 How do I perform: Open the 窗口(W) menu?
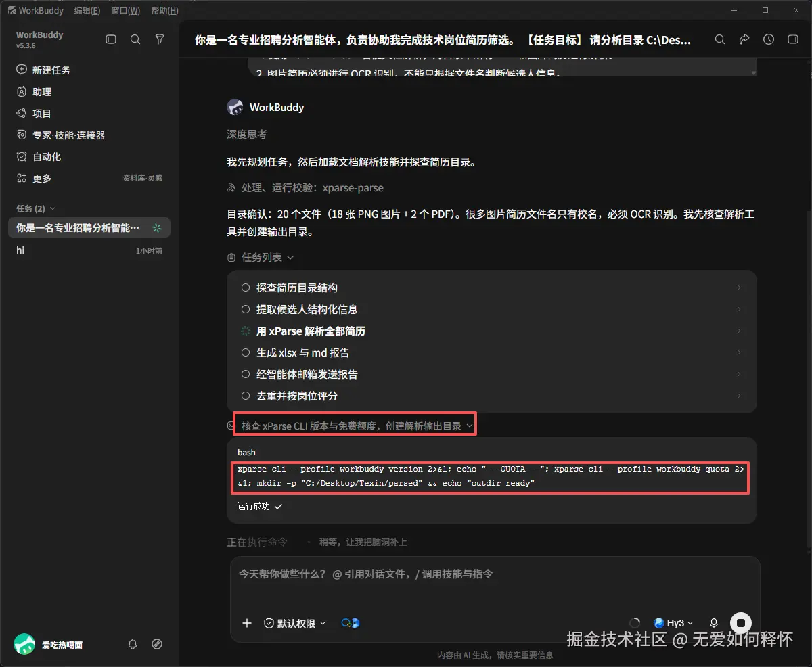(x=126, y=10)
